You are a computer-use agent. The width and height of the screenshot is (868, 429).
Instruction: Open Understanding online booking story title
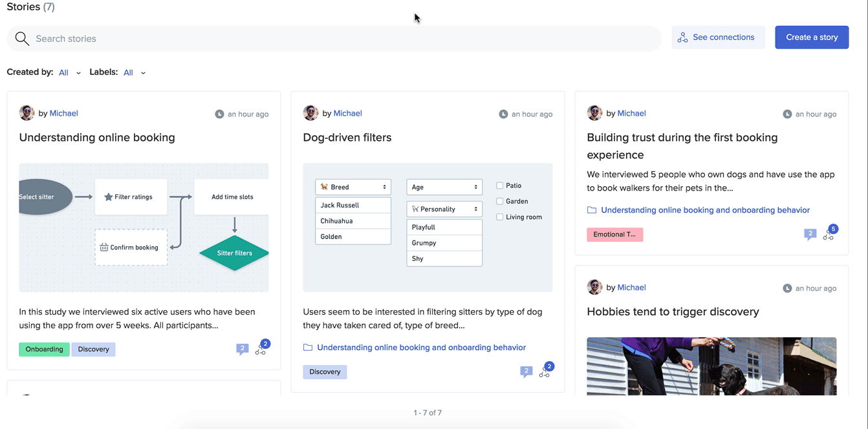point(97,138)
